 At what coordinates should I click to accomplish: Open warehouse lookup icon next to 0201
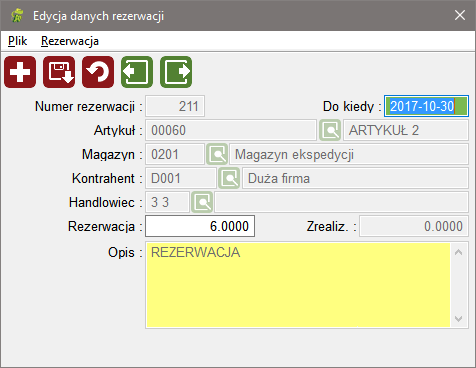click(x=217, y=154)
